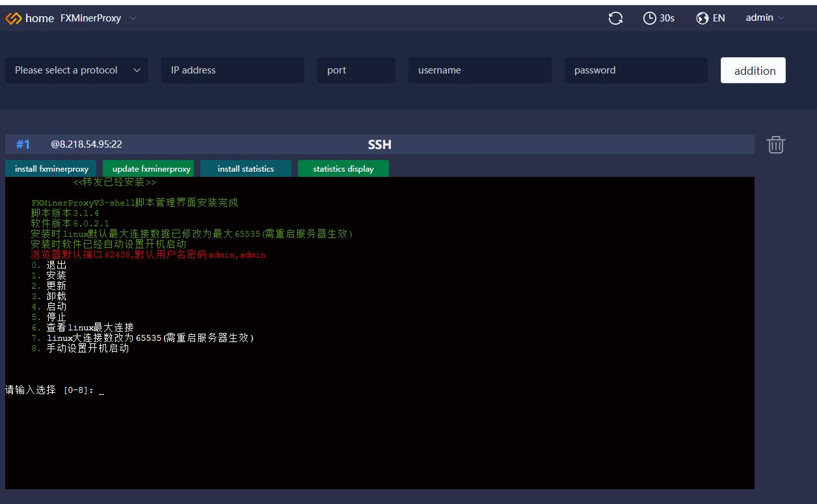Switch language via EN label

719,18
